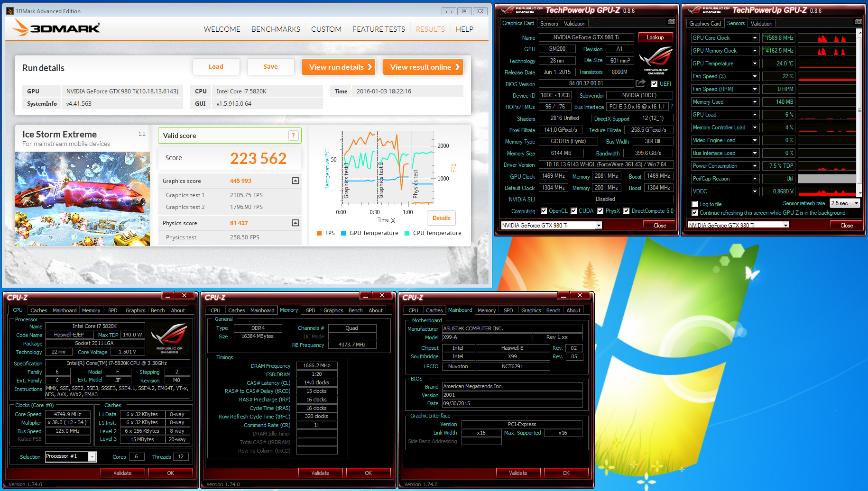
Task: Click View run details button
Action: (339, 67)
